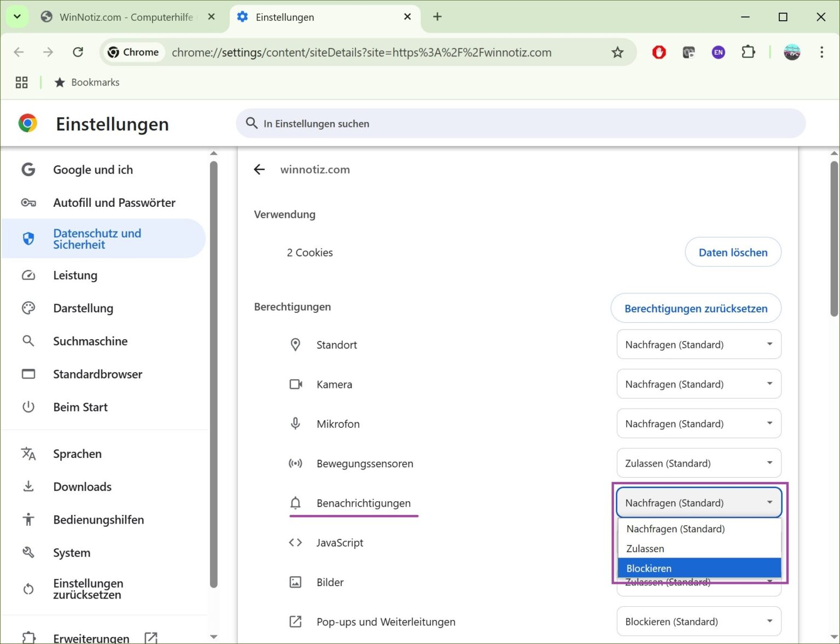Open the Pop-ups und Weiterleitungen dropdown
Viewport: 840px width, 644px height.
click(x=699, y=622)
